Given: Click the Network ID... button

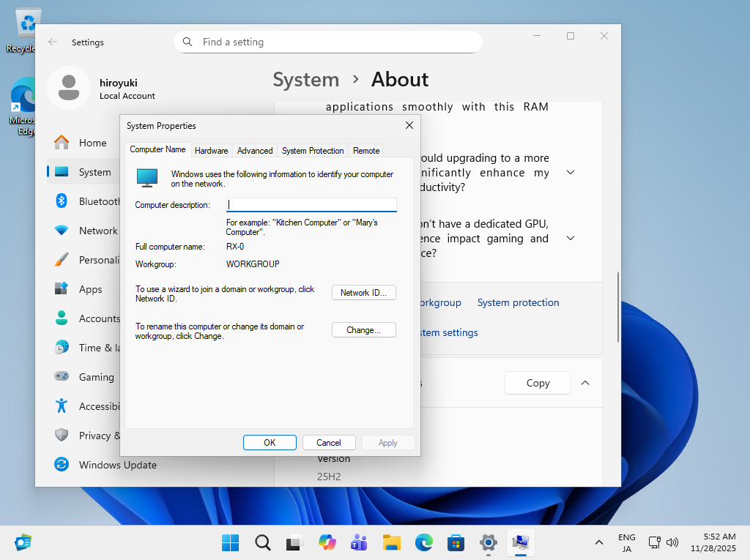Looking at the screenshot, I should coord(364,293).
